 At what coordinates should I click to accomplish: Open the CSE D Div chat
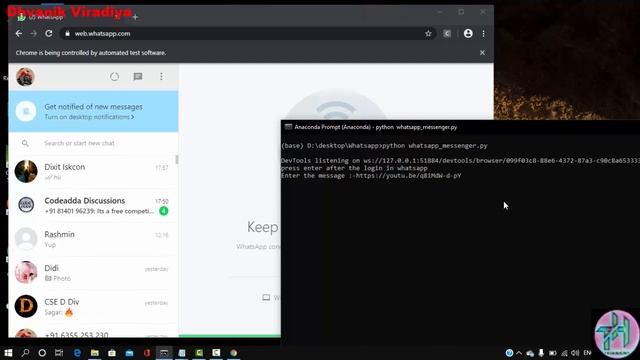pyautogui.click(x=93, y=307)
